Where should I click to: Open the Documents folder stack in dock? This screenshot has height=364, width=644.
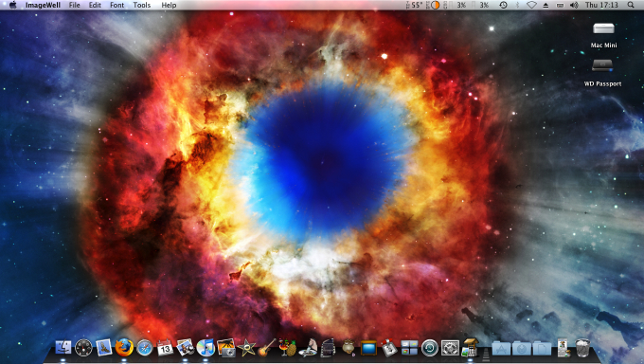(x=542, y=349)
